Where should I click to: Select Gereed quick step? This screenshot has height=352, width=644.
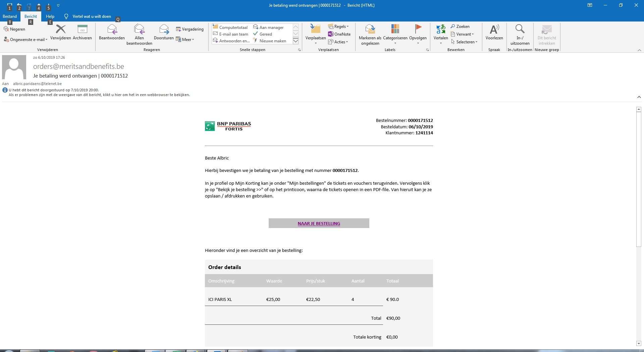click(263, 34)
